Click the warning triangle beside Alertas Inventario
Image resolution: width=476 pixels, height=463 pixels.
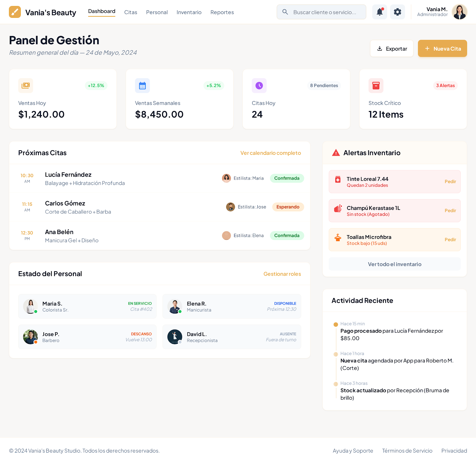pyautogui.click(x=336, y=153)
